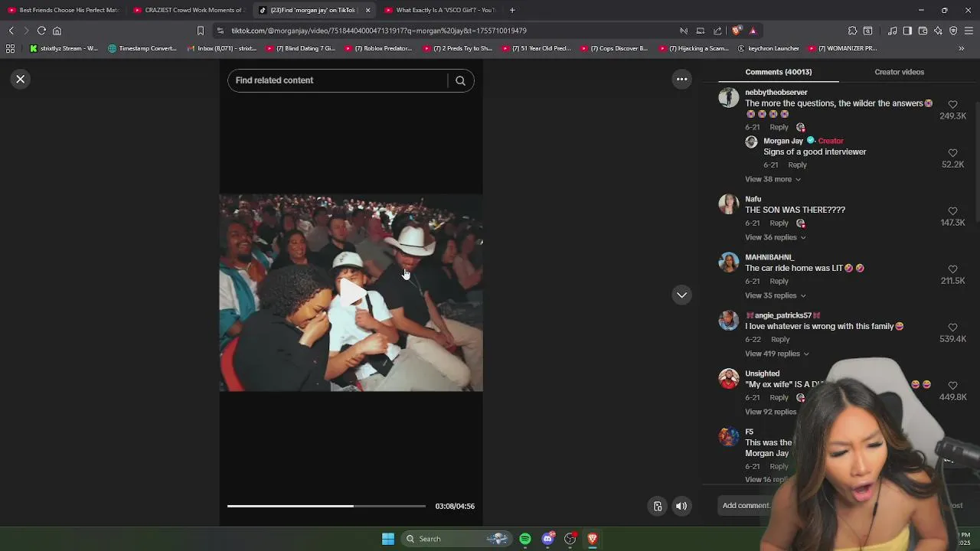Click taskbar Search box
This screenshot has height=551, width=980.
point(456,539)
